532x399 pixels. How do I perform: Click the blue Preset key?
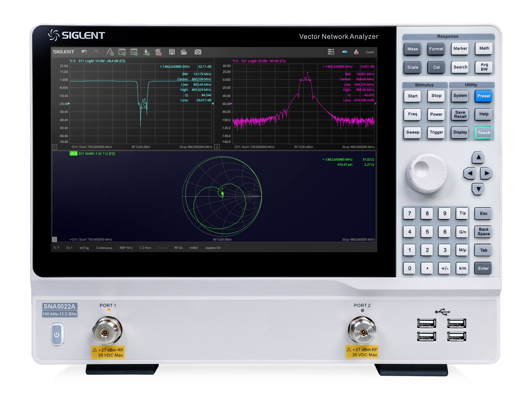(484, 96)
